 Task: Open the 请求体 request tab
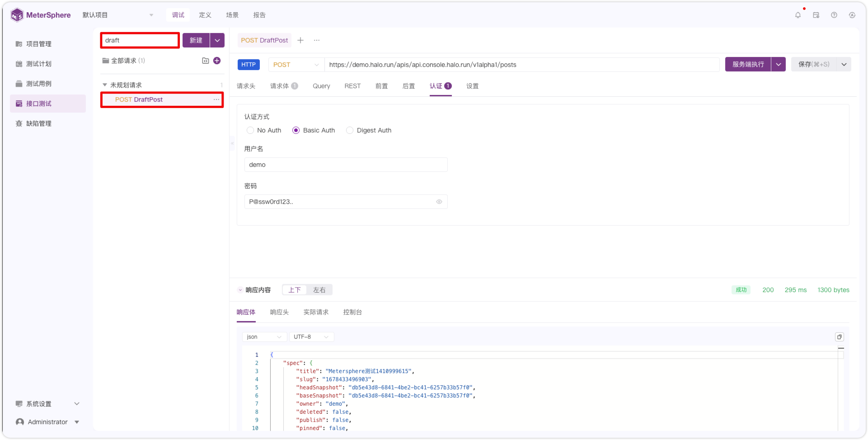point(284,86)
